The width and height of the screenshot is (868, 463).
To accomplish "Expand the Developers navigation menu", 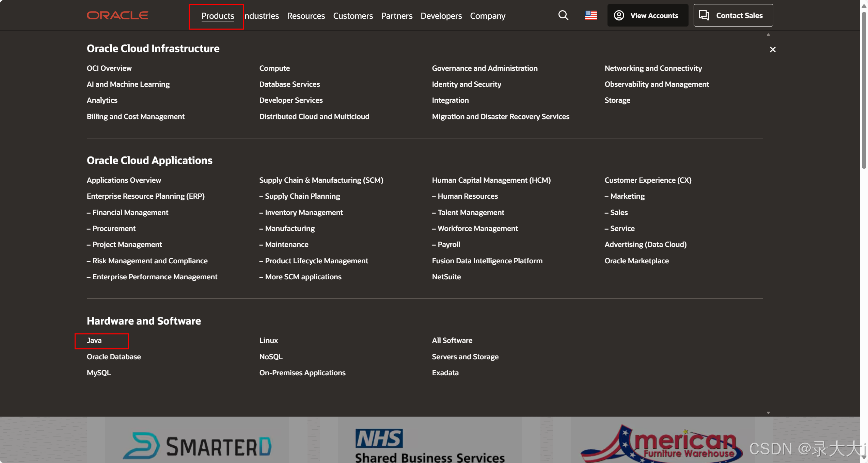I will tap(441, 16).
